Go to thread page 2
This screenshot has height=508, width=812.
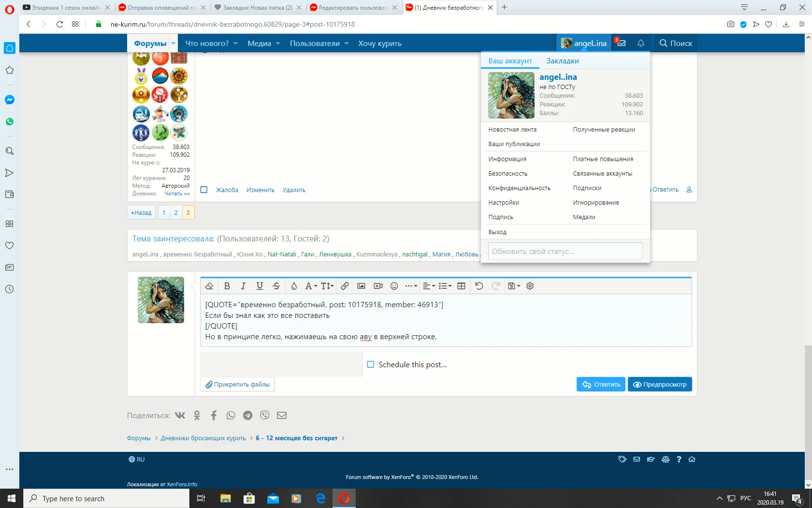[x=176, y=212]
